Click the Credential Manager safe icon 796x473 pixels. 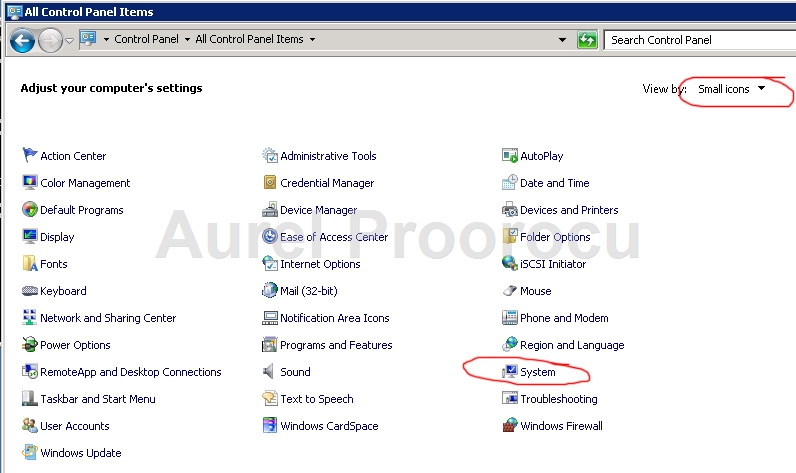[x=270, y=182]
